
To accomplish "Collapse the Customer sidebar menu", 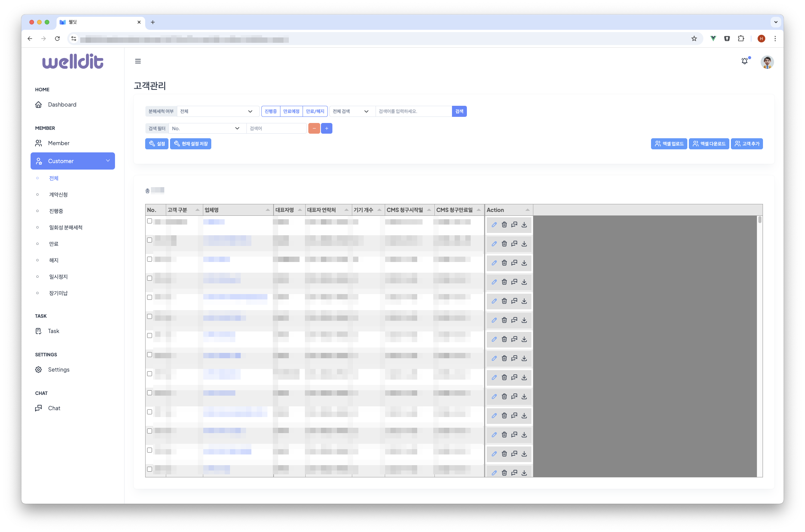I will point(73,161).
